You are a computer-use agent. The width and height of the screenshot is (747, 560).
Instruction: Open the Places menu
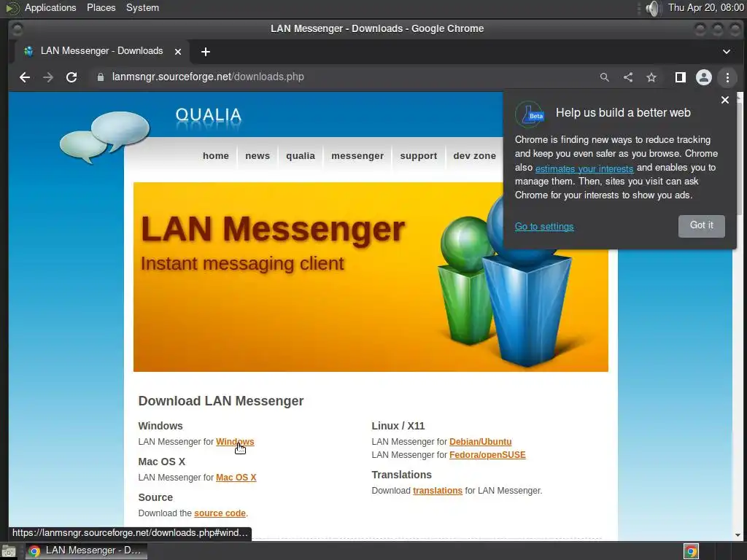tap(101, 7)
